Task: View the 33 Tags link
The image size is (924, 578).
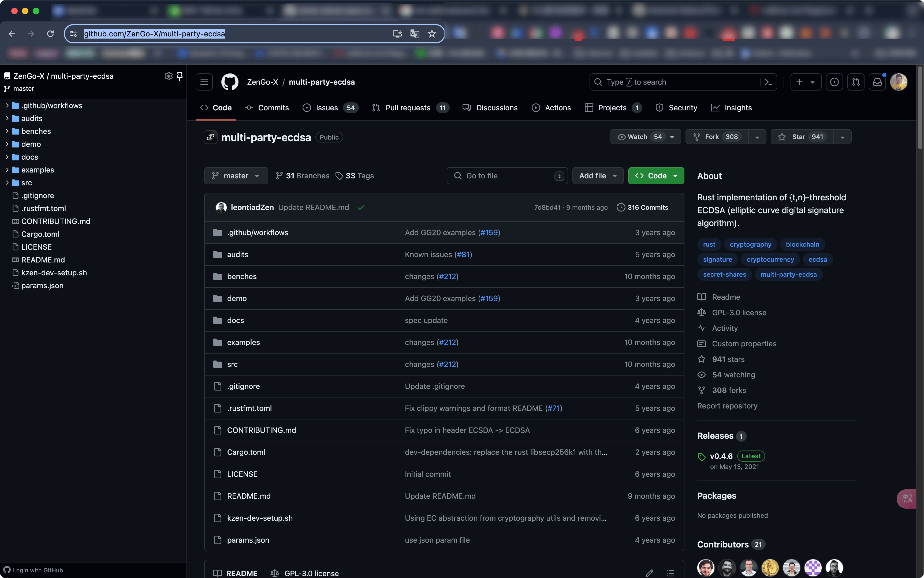Action: (x=355, y=176)
